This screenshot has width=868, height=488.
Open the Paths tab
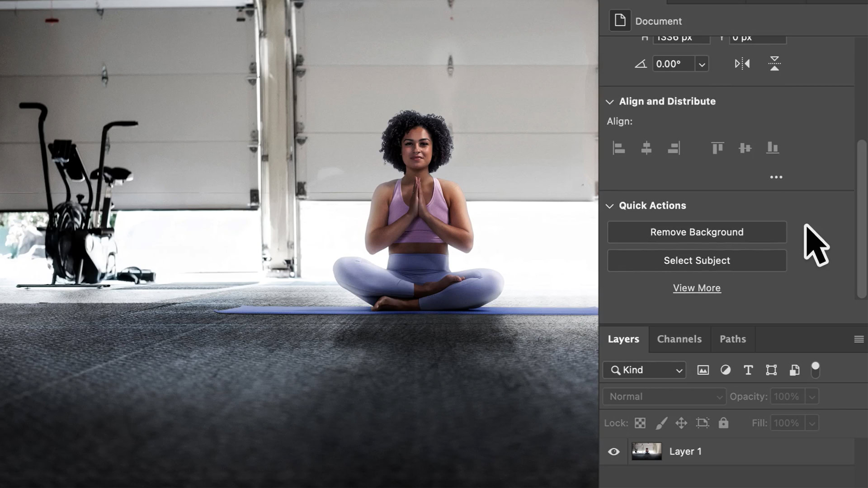pos(732,339)
